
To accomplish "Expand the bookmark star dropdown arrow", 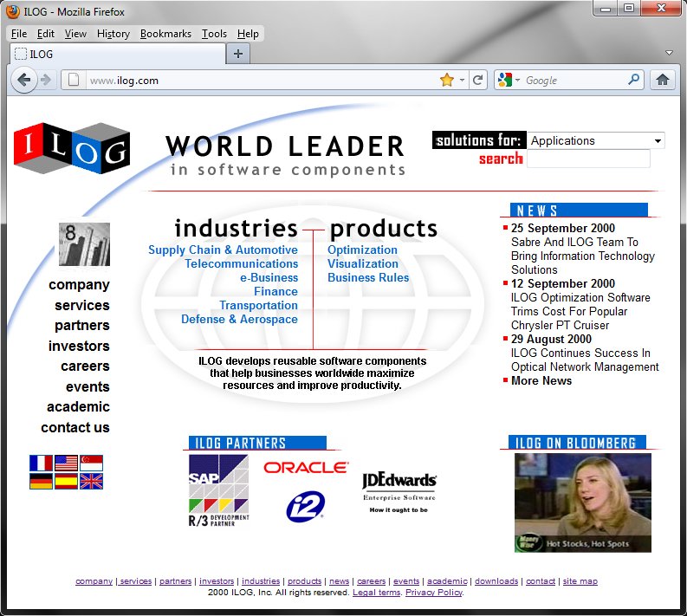I will 462,81.
